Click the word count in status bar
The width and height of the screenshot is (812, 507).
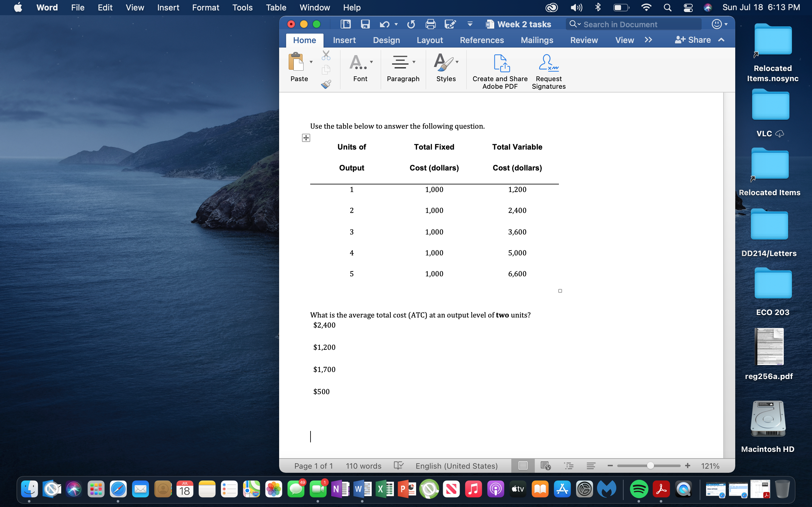click(x=363, y=465)
